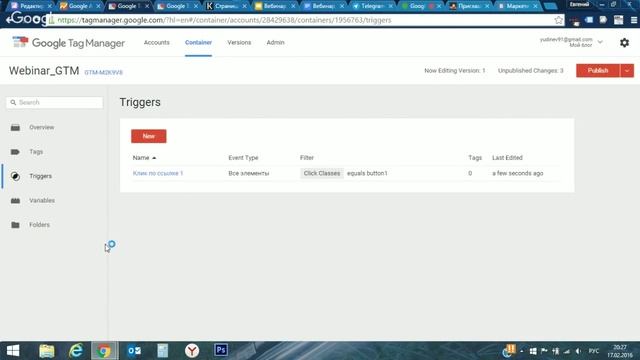Screen dimensions: 640x360
Task: Show hidden tray icons arrow
Action: [522, 351]
